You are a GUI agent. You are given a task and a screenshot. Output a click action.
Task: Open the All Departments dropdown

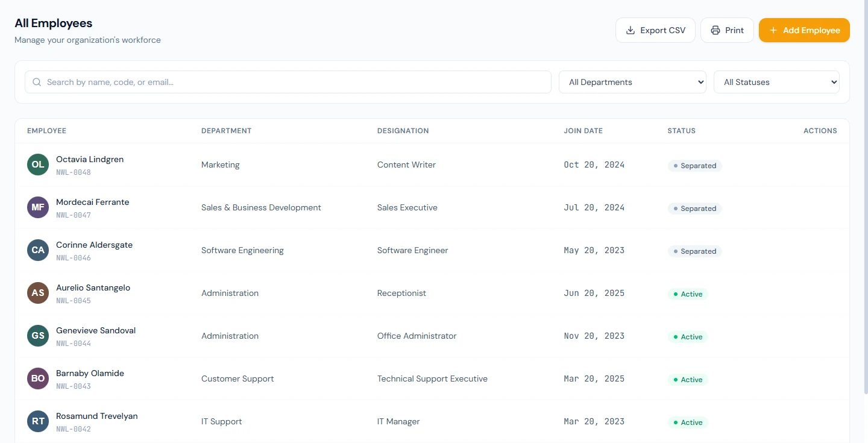tap(632, 82)
